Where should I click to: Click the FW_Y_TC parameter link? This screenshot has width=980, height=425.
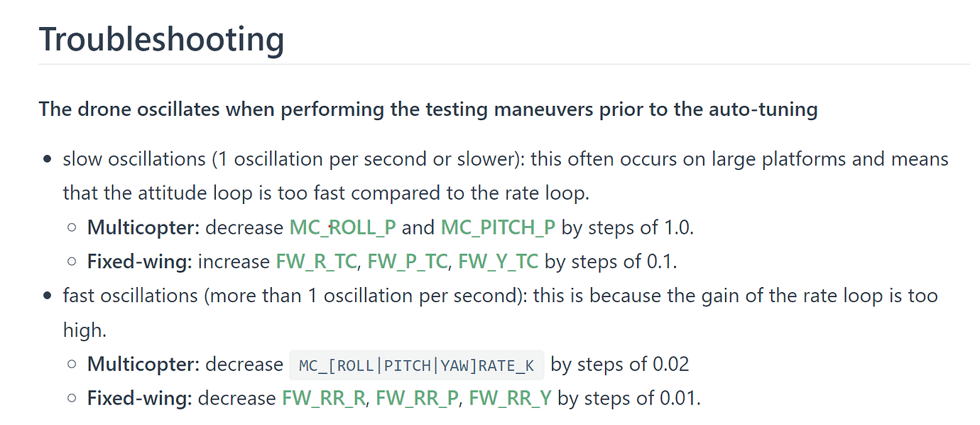pos(499,262)
